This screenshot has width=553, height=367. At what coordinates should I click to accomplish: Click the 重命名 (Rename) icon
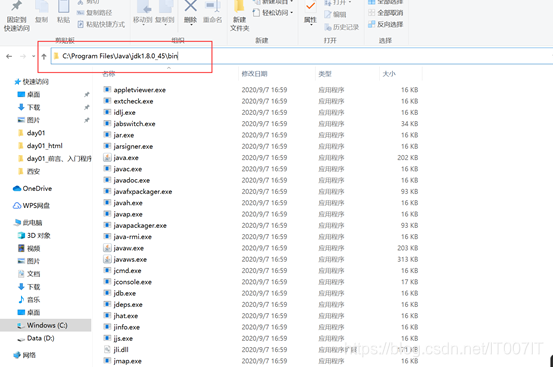tap(213, 6)
